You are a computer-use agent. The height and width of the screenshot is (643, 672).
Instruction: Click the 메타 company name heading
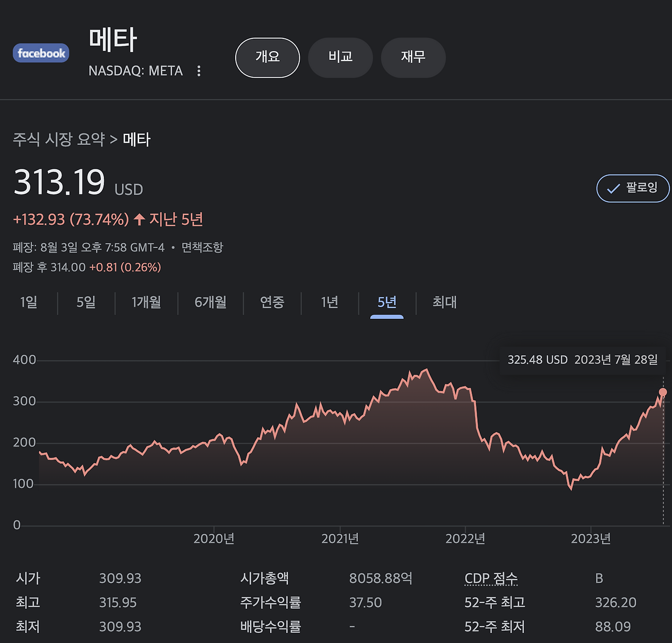pos(113,40)
